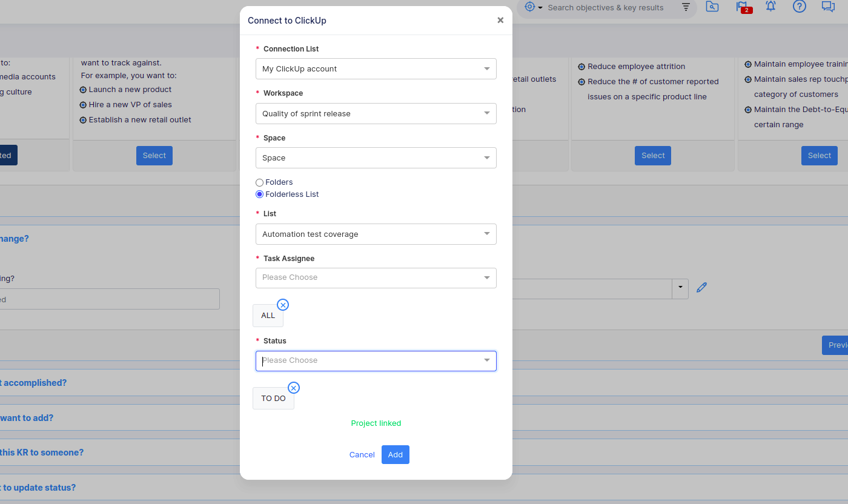Click the target icon in search bar

coord(530,7)
